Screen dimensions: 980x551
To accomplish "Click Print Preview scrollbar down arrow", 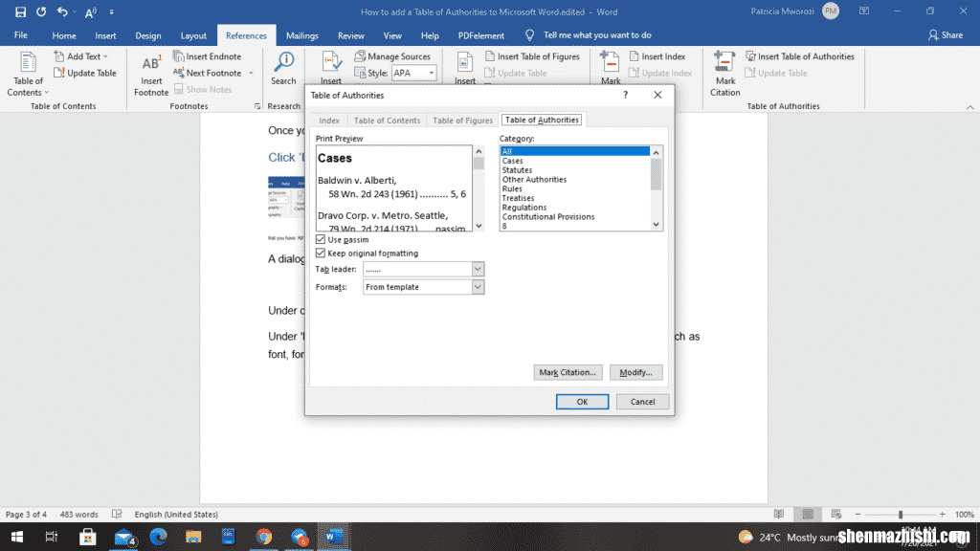I will pyautogui.click(x=479, y=226).
